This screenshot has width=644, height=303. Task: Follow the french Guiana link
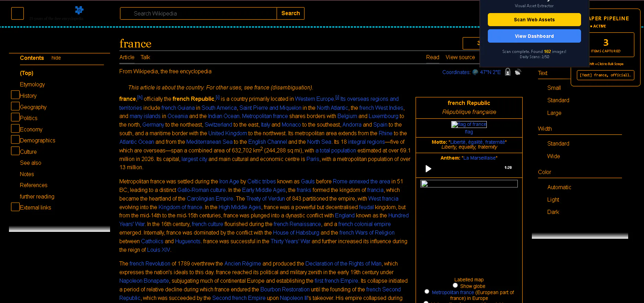pos(178,108)
